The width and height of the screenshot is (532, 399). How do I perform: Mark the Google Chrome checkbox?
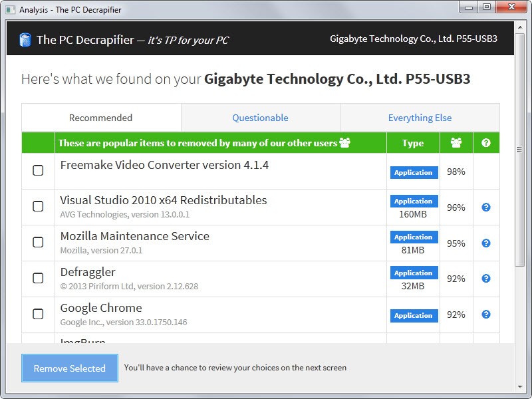(38, 314)
